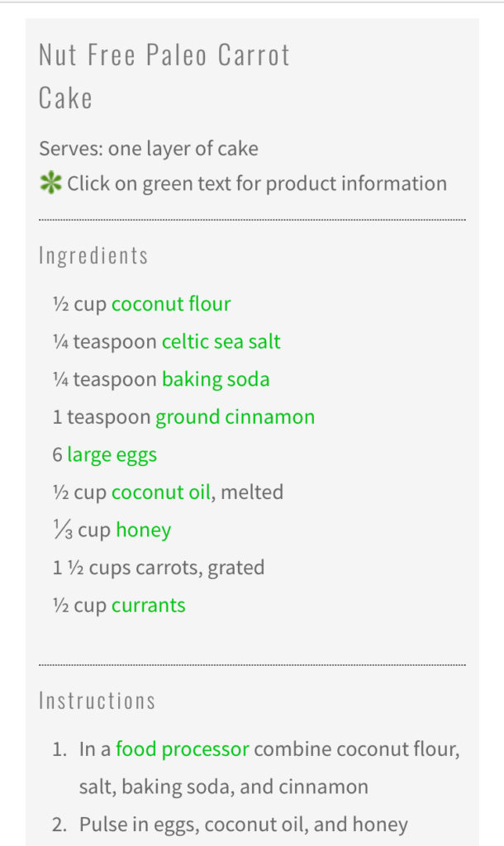Screen dimensions: 504x846
Task: Click instruction step 2 about pulsing eggs
Action: click(243, 824)
